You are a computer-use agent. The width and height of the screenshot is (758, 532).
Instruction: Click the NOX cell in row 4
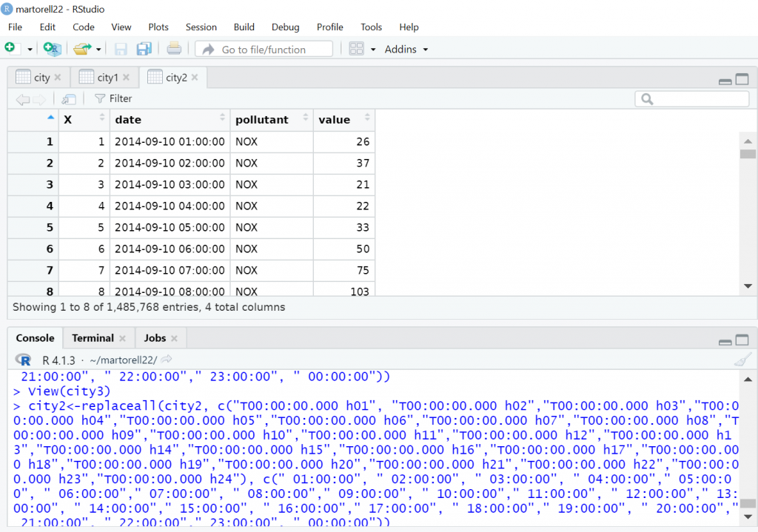272,206
